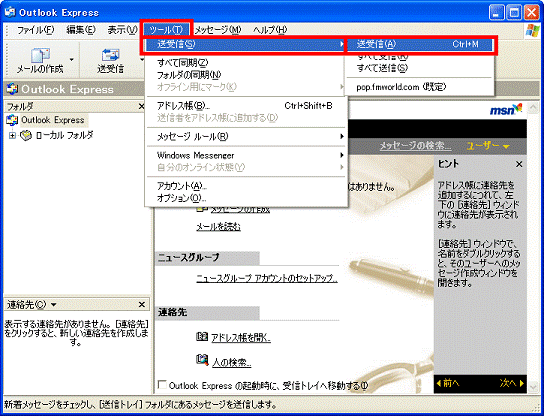The height and width of the screenshot is (416, 544).
Task: Toggle 起動時に受信トレイへ移動する checkbox
Action: click(162, 384)
